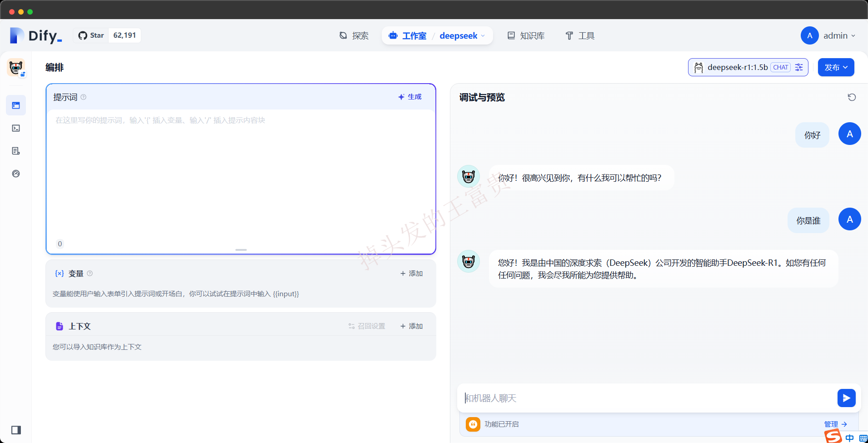
Task: Open 召回设置 retrieval settings
Action: [367, 326]
